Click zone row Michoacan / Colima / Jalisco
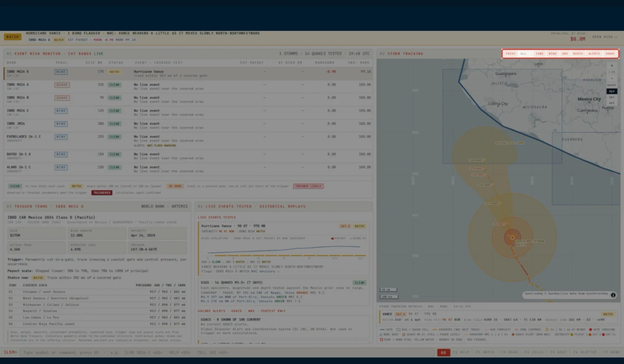The image size is (624, 364). 97,305
